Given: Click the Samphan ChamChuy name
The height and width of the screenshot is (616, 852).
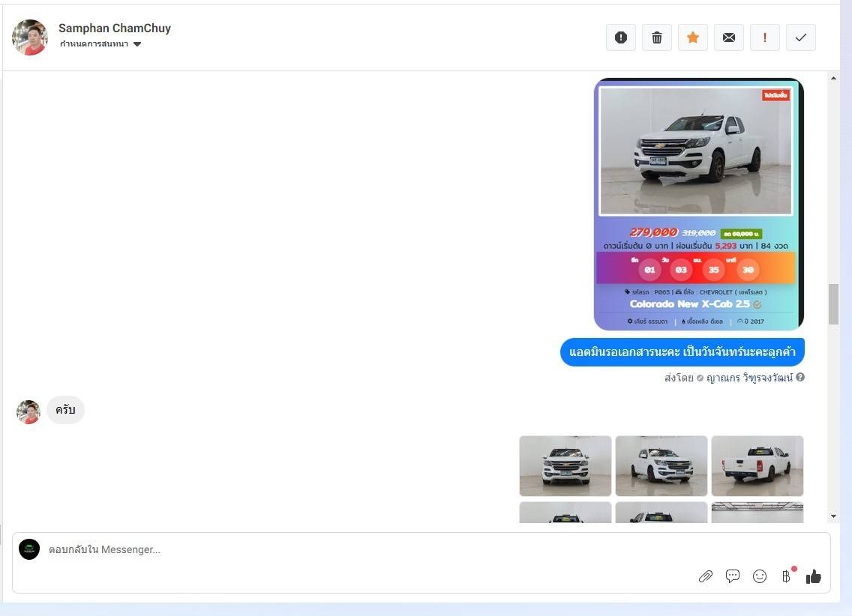Looking at the screenshot, I should [115, 28].
